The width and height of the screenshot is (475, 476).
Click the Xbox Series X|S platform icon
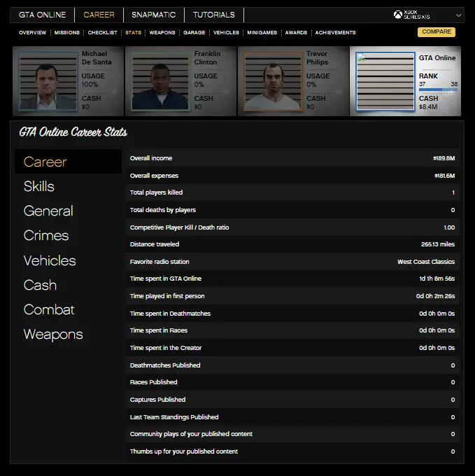397,15
